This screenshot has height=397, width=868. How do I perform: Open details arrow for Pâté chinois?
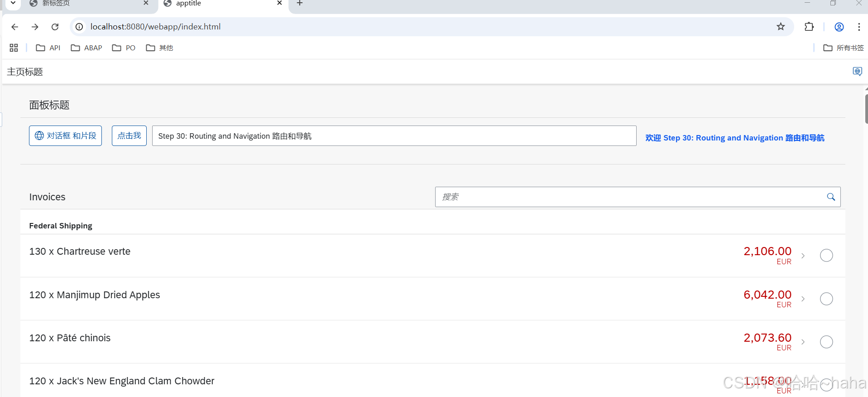803,342
